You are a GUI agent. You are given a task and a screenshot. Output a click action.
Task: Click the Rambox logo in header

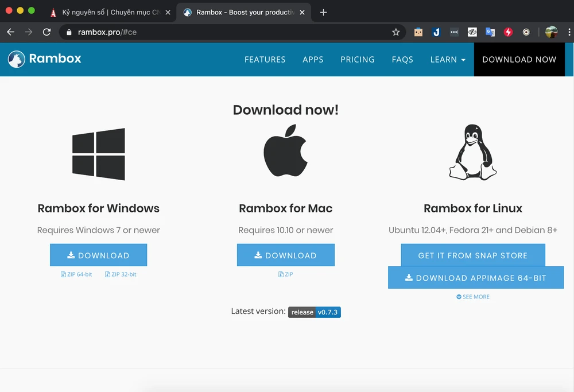pyautogui.click(x=44, y=59)
